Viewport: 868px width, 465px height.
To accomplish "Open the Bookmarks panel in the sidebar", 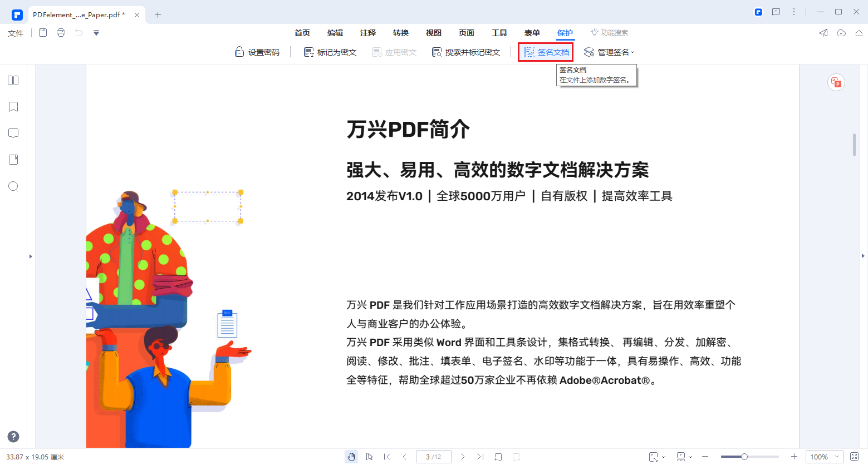I will pos(13,106).
